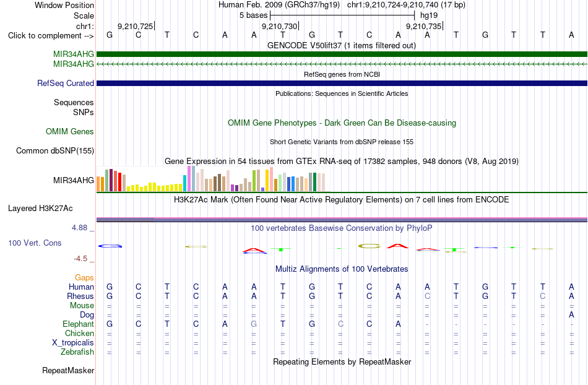Click hg19 label right of scale bar
Image resolution: width=588 pixels, height=385 pixels.
click(x=429, y=15)
